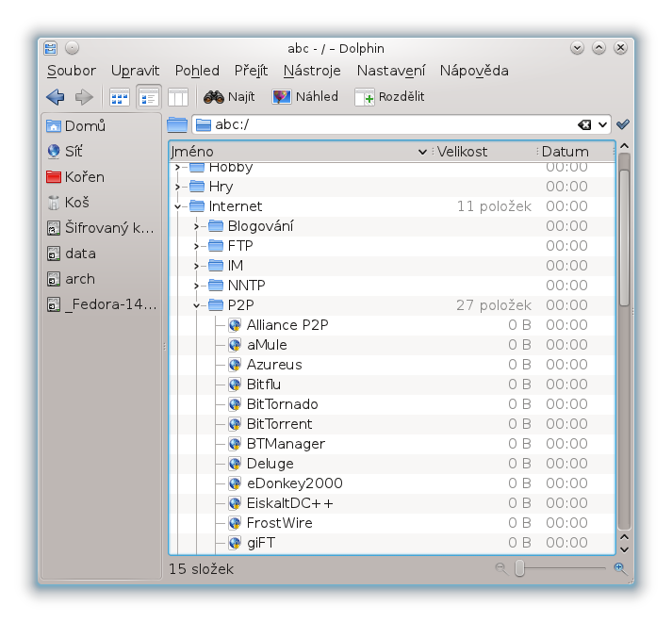Collapse the P2P folder
Viewport: 672px width, 622px height.
click(196, 305)
